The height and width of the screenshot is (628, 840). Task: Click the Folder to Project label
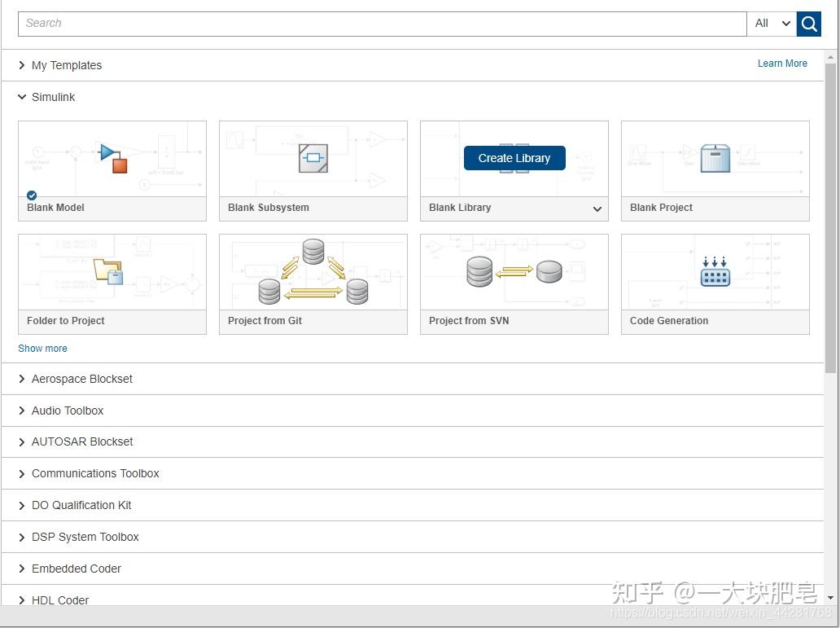(x=66, y=321)
